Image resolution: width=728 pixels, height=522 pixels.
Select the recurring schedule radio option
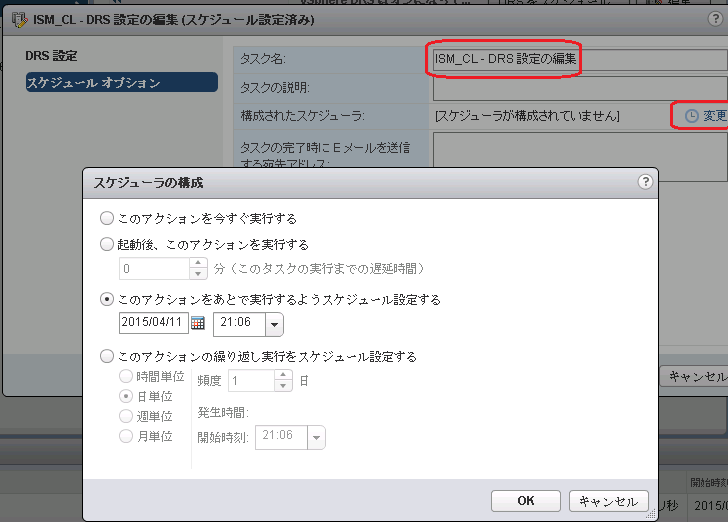pos(107,356)
